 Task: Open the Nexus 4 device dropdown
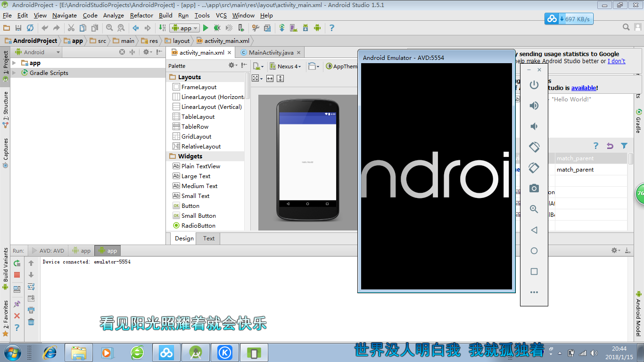tap(286, 66)
